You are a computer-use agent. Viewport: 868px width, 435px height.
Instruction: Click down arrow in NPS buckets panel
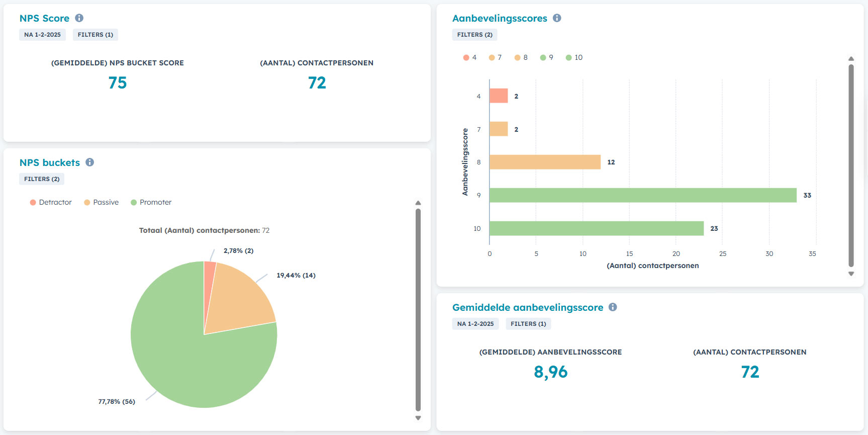pyautogui.click(x=418, y=418)
